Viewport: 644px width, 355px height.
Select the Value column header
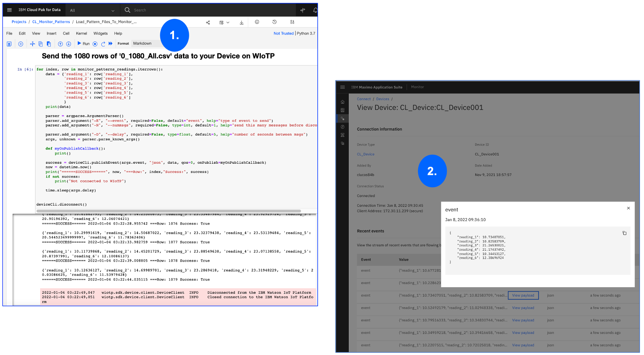(404, 260)
